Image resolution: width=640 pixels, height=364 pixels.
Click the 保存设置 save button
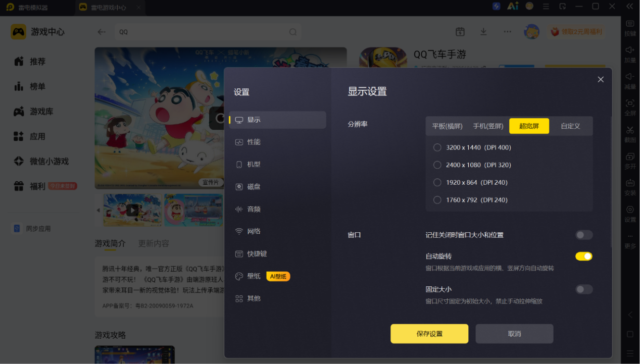(x=429, y=334)
